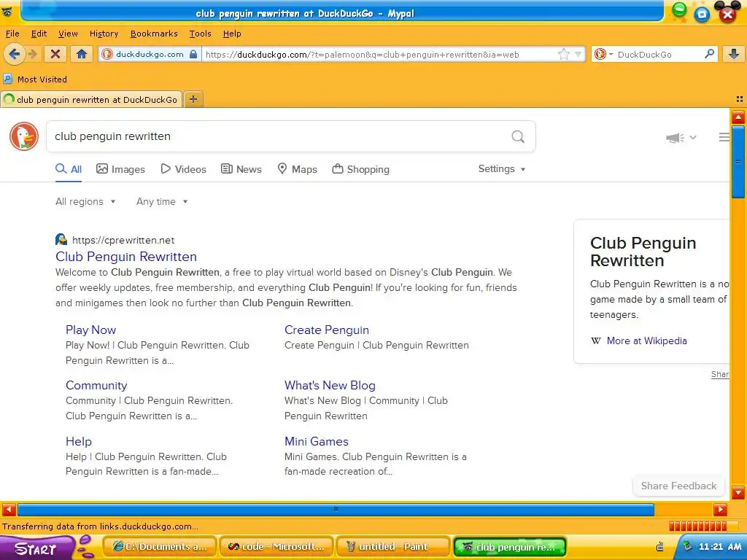Open the Tools menu

pyautogui.click(x=200, y=34)
